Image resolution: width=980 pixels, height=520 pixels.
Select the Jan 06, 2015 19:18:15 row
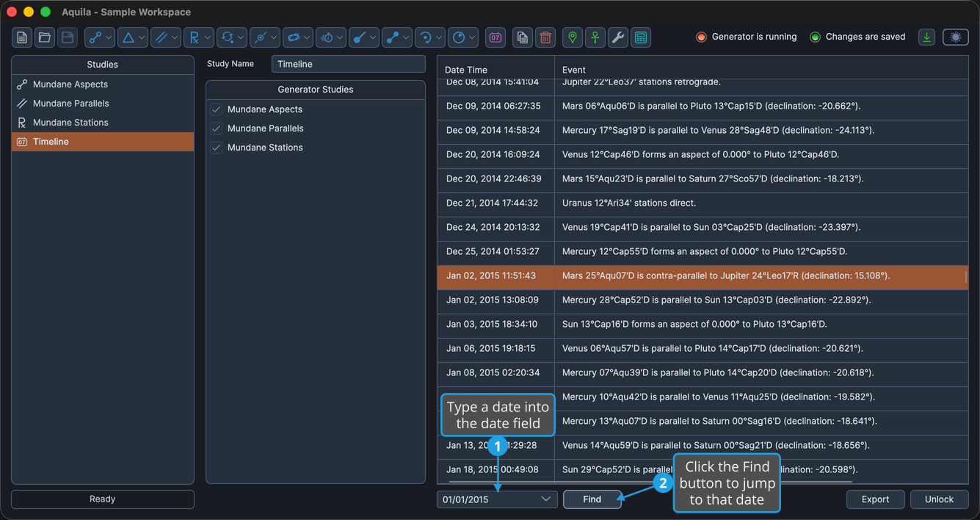tap(703, 349)
